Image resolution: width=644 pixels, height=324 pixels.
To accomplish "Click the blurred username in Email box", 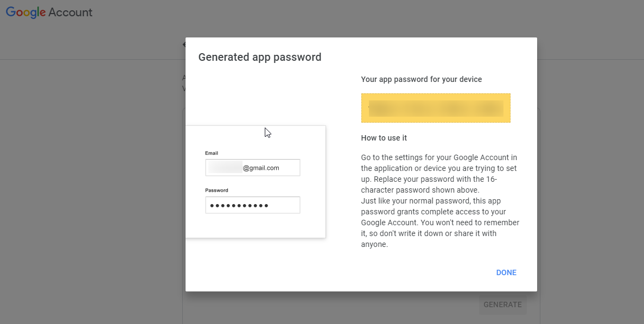I will pos(225,168).
